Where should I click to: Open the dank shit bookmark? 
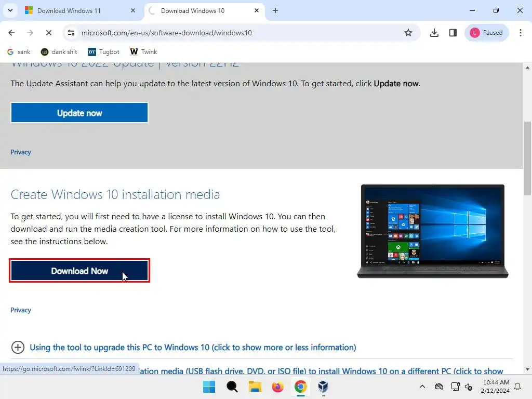[x=59, y=52]
